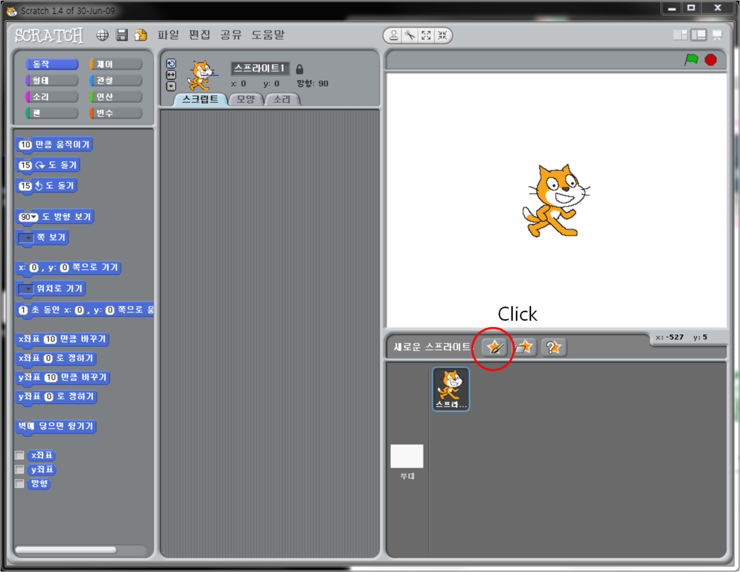Image resolution: width=740 pixels, height=572 pixels.
Task: Click the x좌표 10 만큼 바꾸기 block
Action: (63, 339)
